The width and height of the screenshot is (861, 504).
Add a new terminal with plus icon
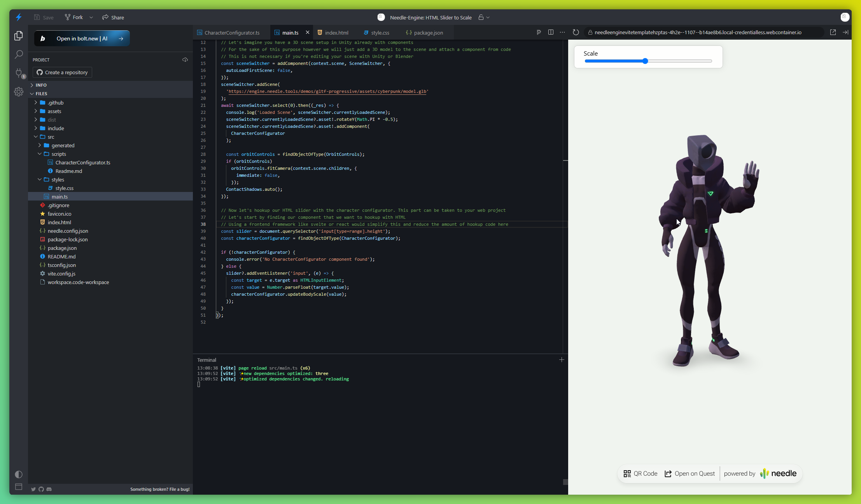tap(562, 360)
